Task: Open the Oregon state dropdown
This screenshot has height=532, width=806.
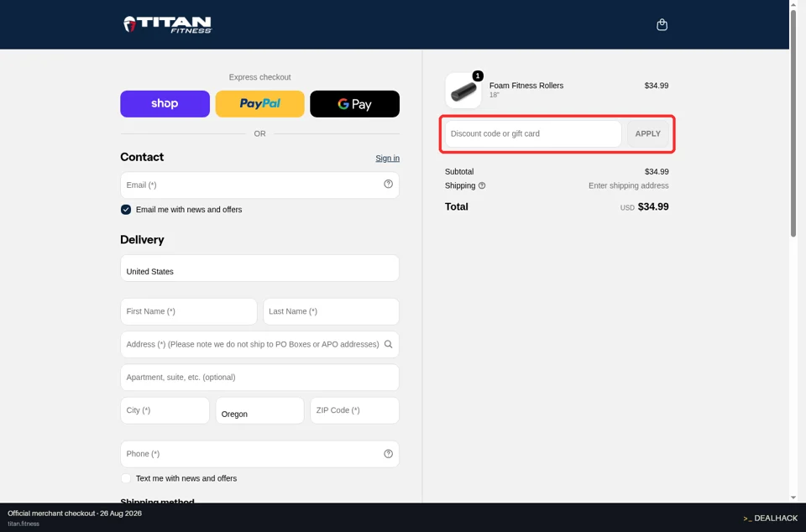Action: coord(259,410)
